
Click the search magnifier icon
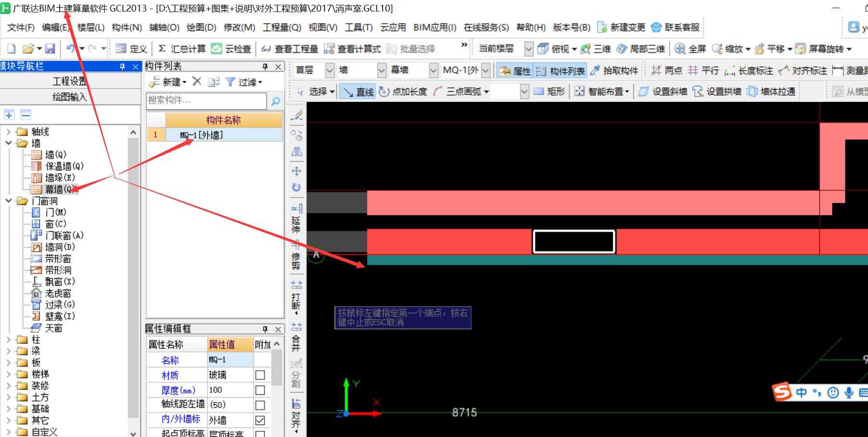click(276, 101)
